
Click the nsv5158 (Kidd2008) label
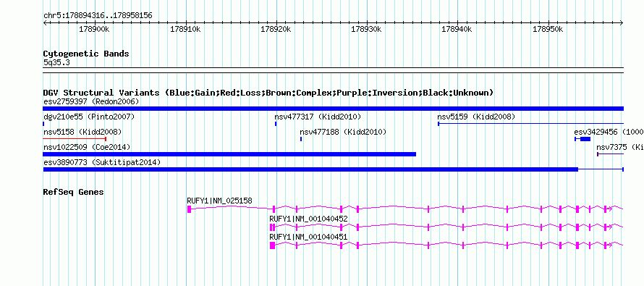[82, 133]
